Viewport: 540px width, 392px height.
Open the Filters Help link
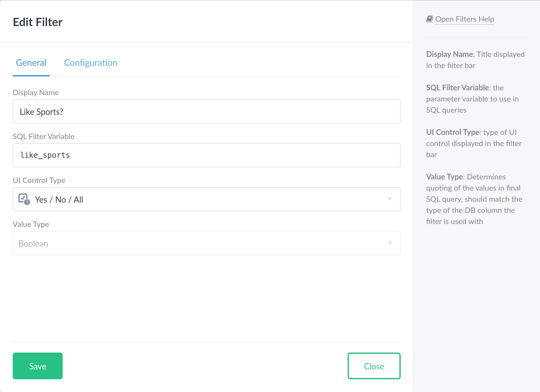[465, 19]
